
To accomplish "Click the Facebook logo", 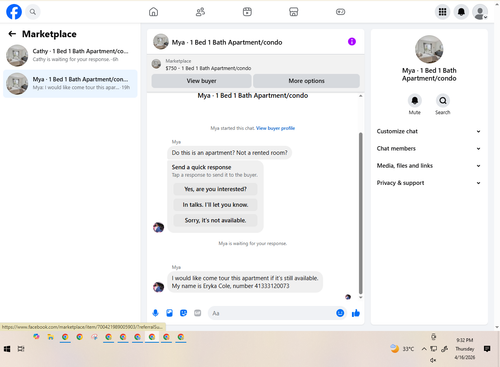I will coord(14,12).
